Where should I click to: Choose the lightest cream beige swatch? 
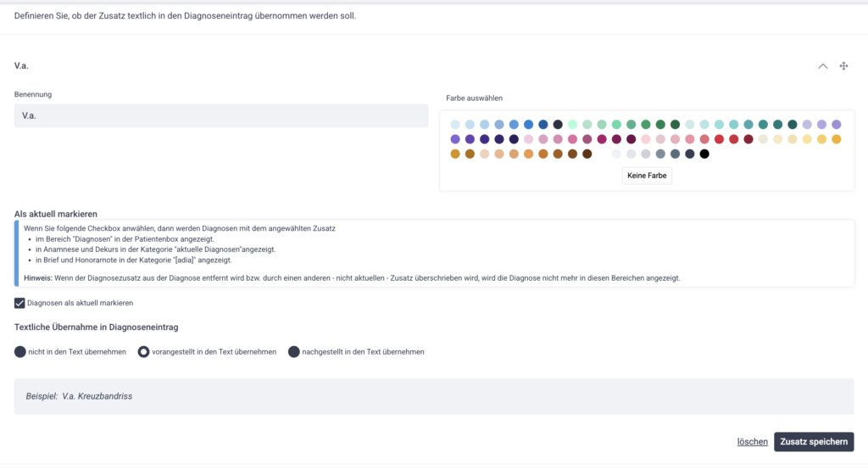pos(763,139)
